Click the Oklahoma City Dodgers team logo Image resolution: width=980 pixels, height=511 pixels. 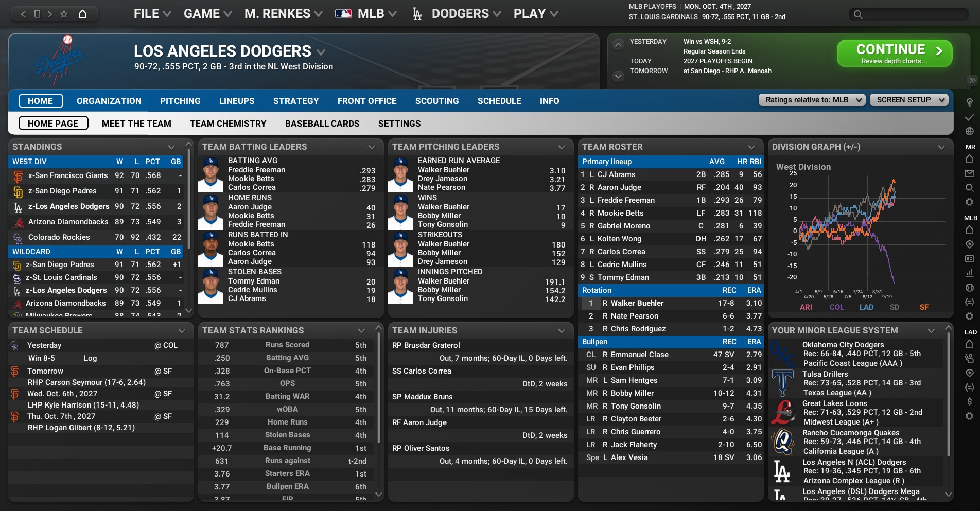pyautogui.click(x=782, y=354)
